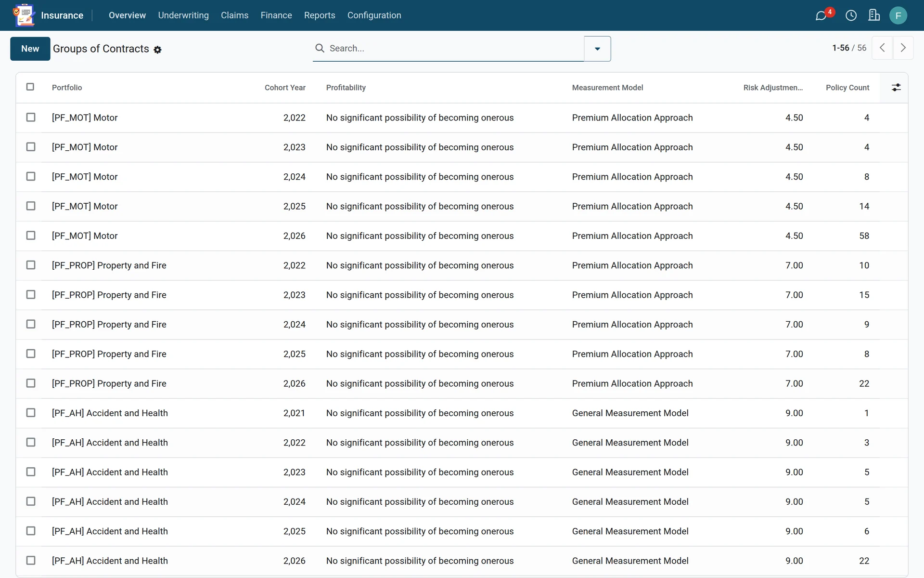Screen dimensions: 924x578
Task: Sort by the Measurement Model column header
Action: click(607, 88)
